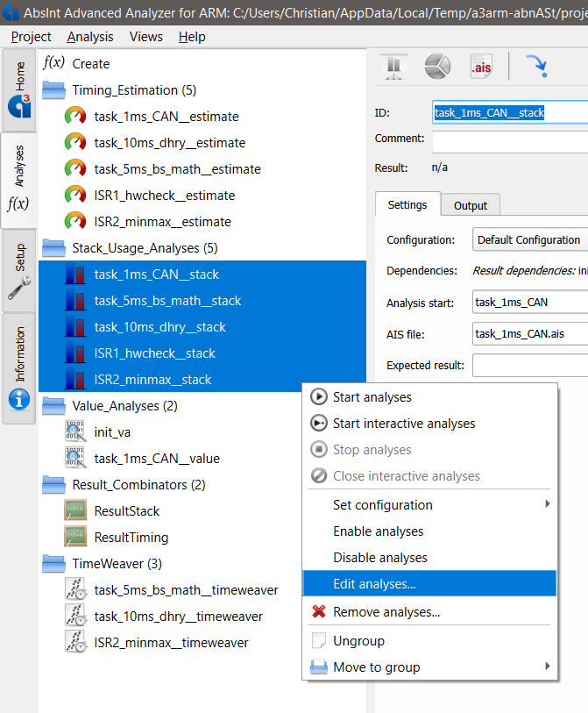Click the presentation board toolbar icon
The image size is (588, 713).
point(393,67)
